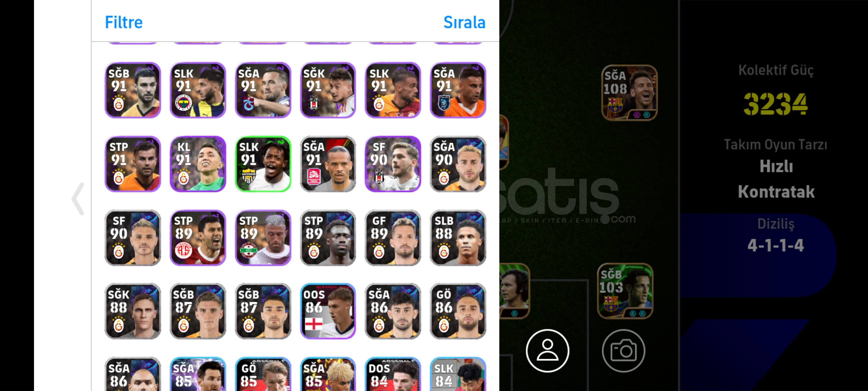Collapse panel with the left chevron arrow
Screen dimensions: 868x391
pos(78,199)
